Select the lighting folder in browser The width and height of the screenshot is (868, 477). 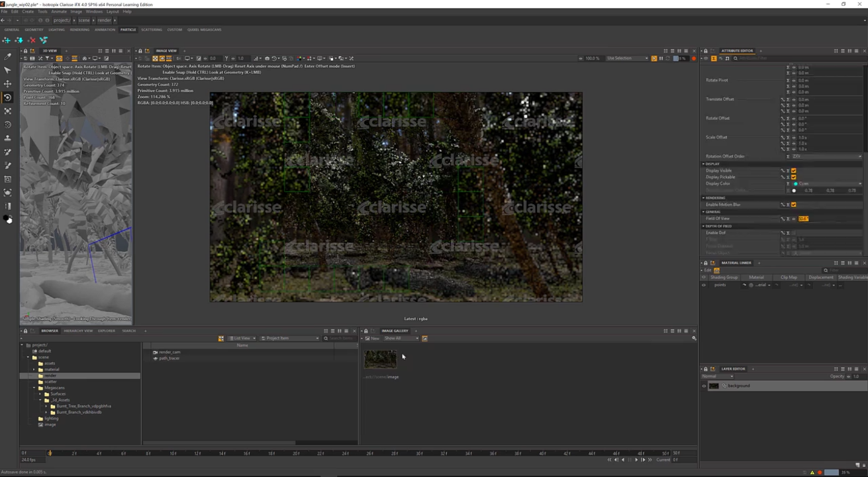[51, 419]
